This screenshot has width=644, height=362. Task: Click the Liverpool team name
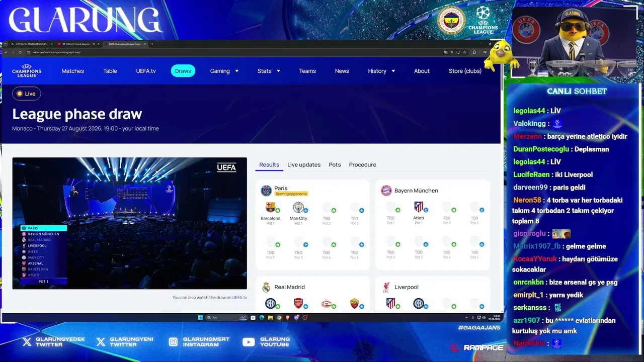click(407, 287)
